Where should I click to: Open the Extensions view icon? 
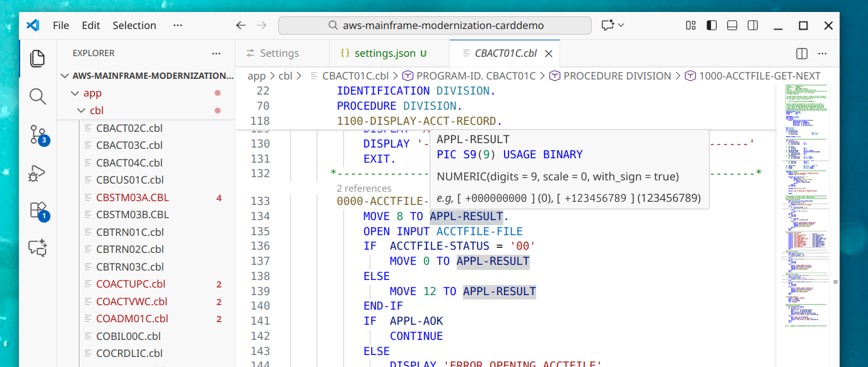coord(38,210)
